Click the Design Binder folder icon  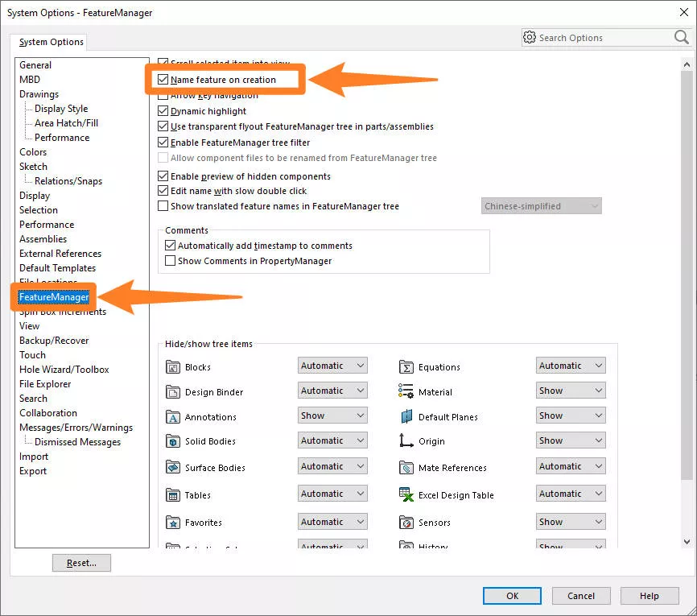[x=173, y=392]
